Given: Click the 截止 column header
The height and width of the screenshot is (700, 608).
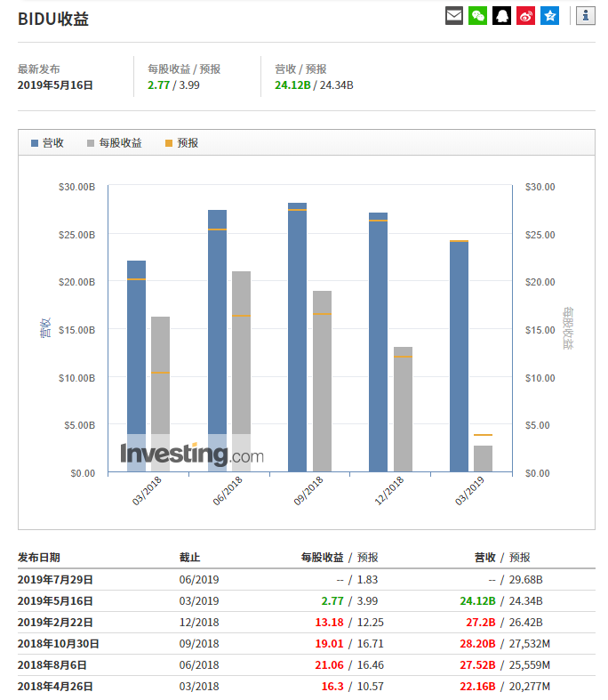Looking at the screenshot, I should [x=189, y=558].
